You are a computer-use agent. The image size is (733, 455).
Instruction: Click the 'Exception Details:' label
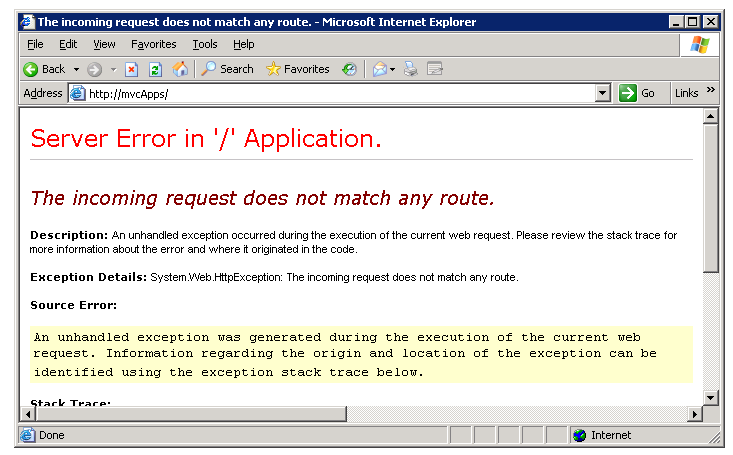pyautogui.click(x=89, y=277)
